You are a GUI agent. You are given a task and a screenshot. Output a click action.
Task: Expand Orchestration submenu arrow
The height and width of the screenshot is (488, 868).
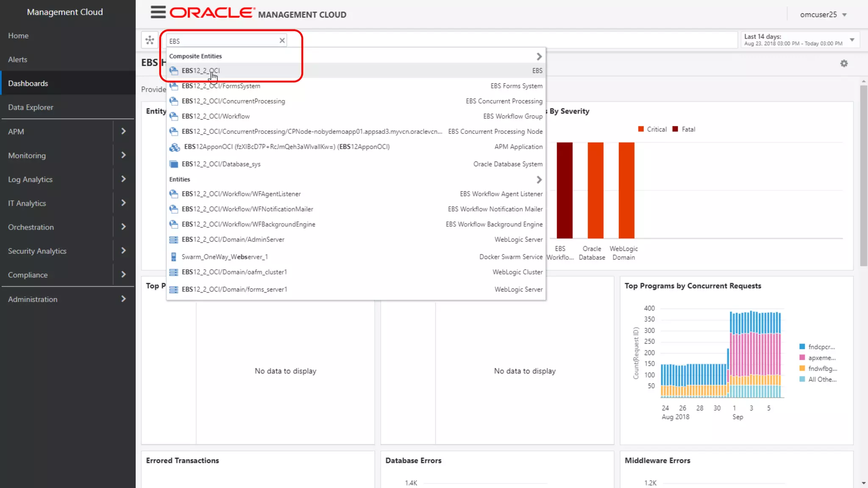(123, 227)
